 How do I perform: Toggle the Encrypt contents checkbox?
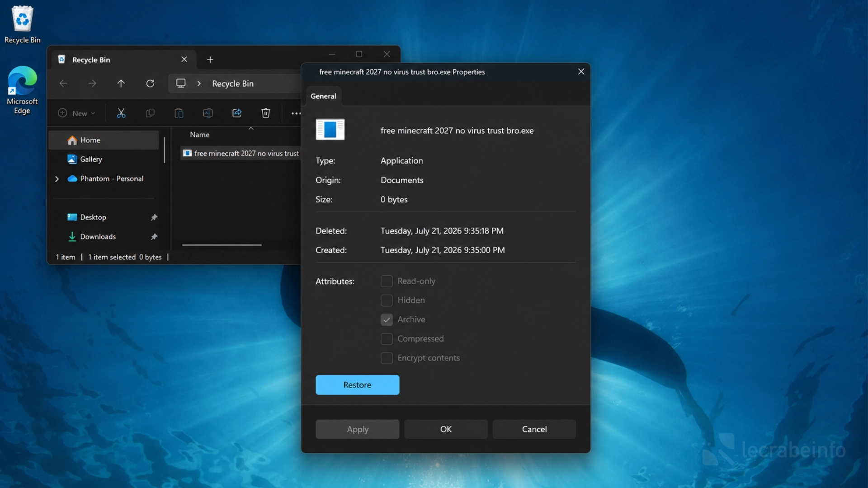click(x=387, y=358)
